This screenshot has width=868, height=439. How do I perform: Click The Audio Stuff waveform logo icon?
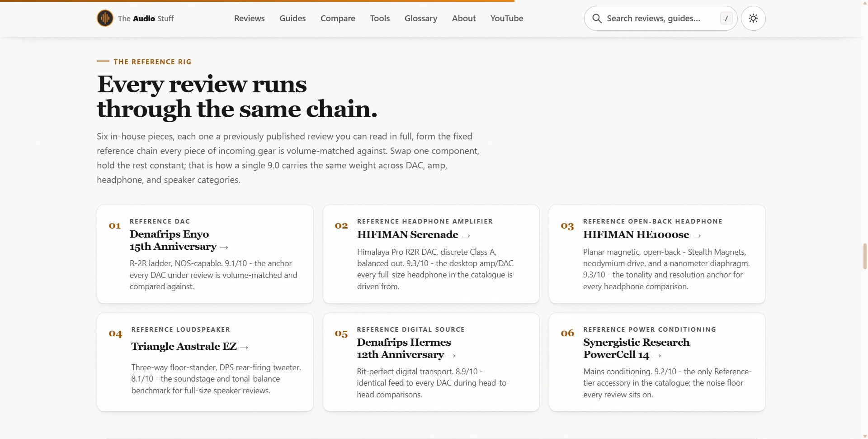105,18
